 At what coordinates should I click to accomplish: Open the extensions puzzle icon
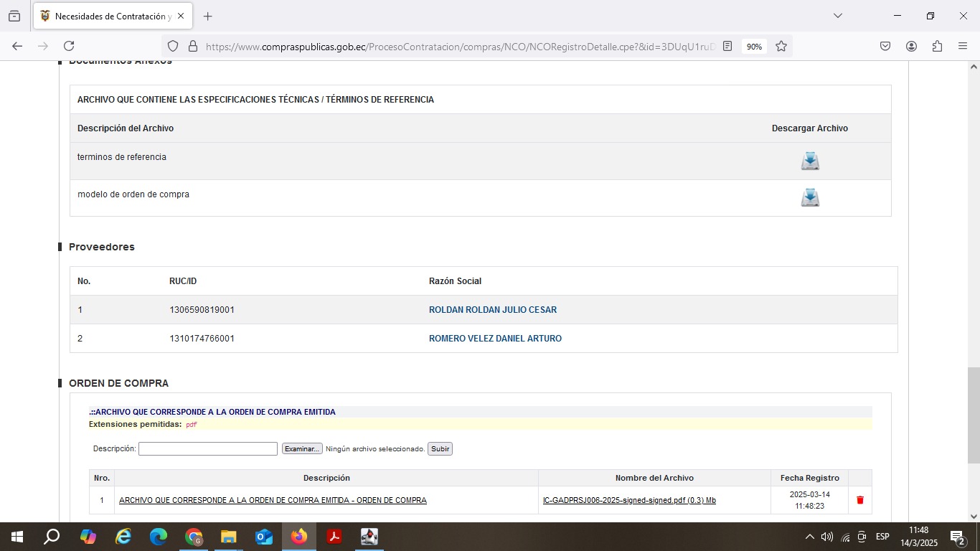point(937,46)
